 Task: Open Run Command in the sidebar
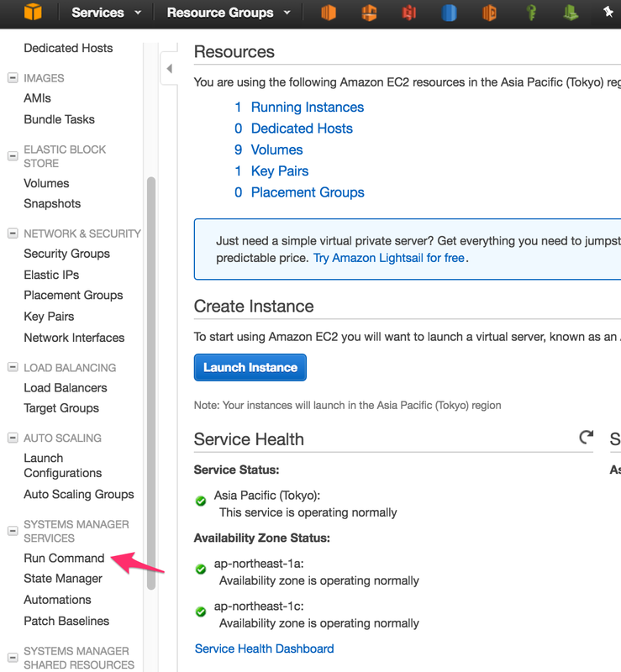pos(65,558)
